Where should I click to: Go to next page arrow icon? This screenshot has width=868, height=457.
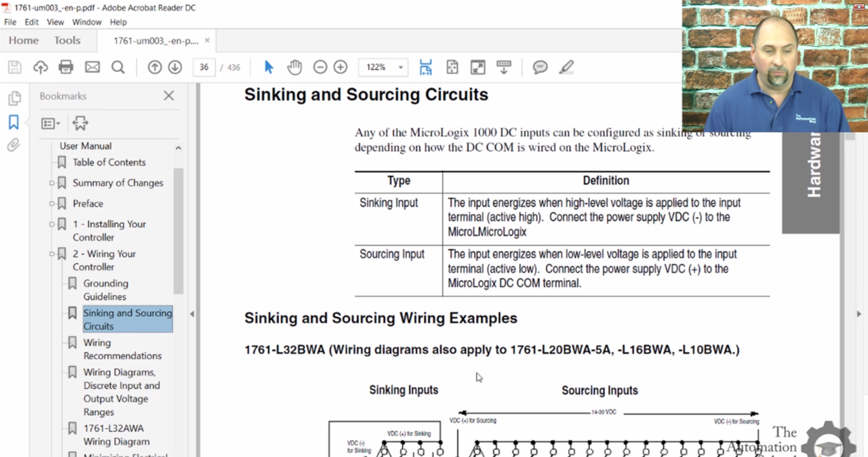click(175, 67)
